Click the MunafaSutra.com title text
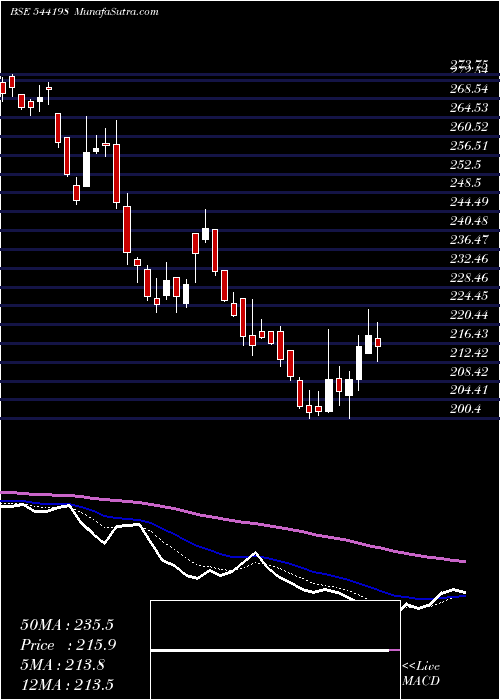This screenshot has width=500, height=700. tap(117, 11)
